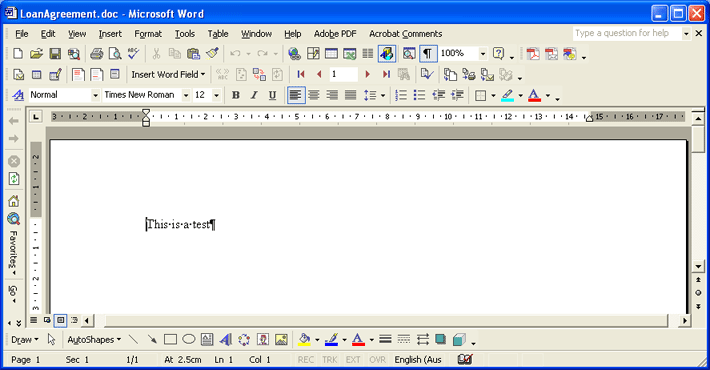Expand the Insert Word Field dropdown
The height and width of the screenshot is (370, 710).
point(168,74)
